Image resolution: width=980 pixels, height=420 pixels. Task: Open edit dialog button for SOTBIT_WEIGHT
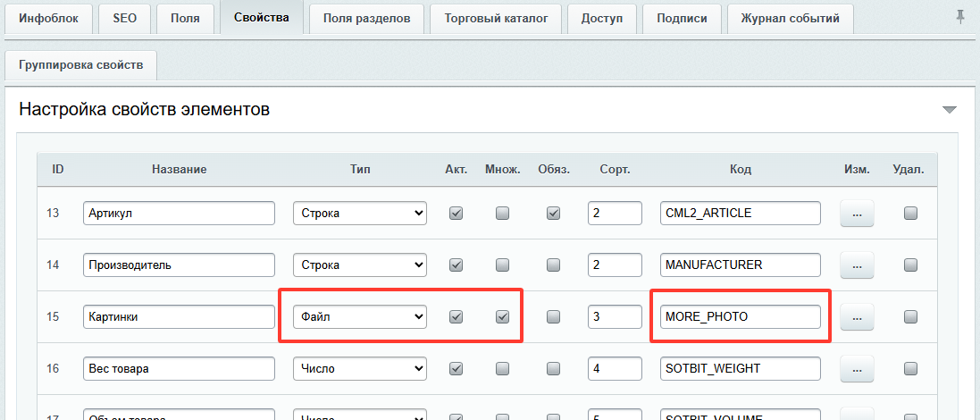(x=857, y=369)
